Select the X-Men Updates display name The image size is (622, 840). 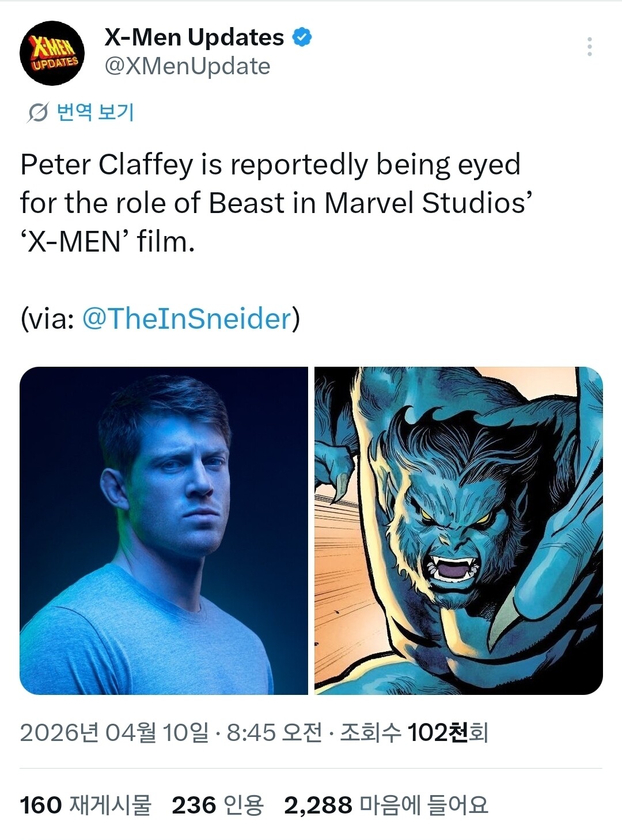coord(194,37)
